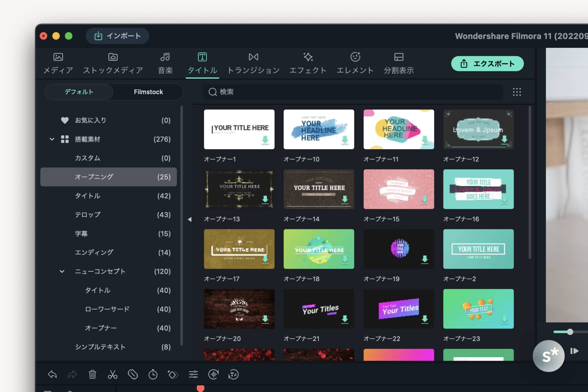This screenshot has height=392, width=588.
Task: Open the adjust sliders edit icon
Action: 193,374
